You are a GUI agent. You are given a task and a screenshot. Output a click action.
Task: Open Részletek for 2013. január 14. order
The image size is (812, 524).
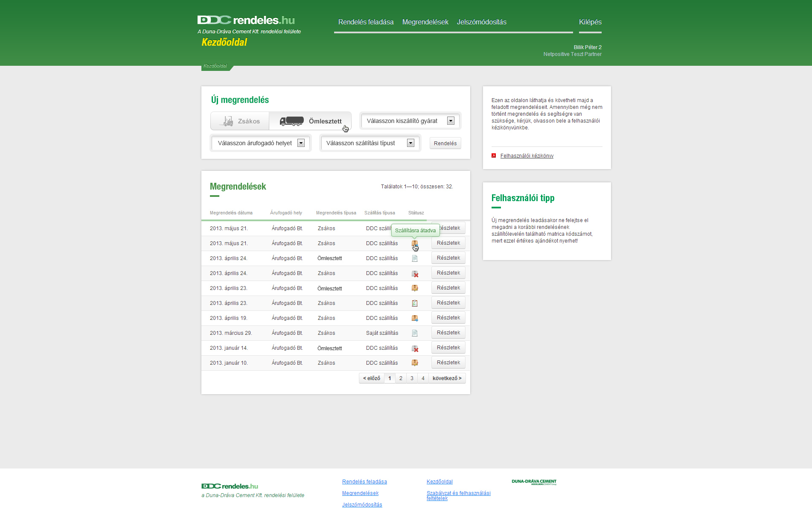[448, 348]
